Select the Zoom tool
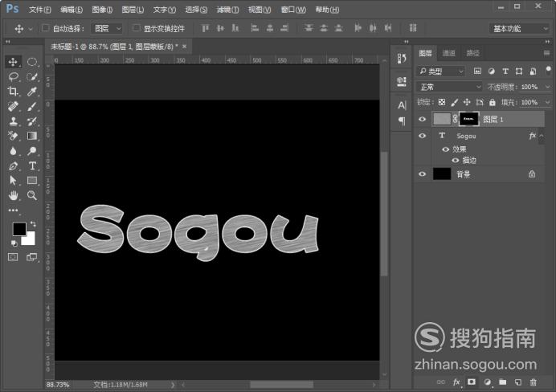 point(32,195)
